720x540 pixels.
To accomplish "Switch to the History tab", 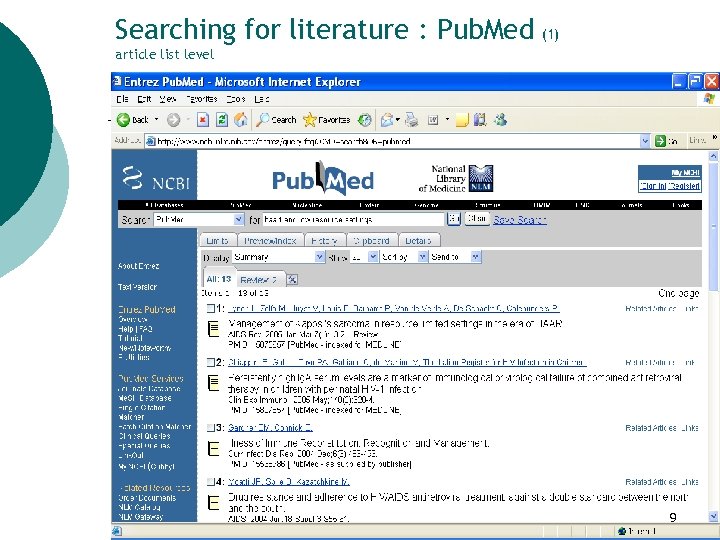I will [324, 241].
